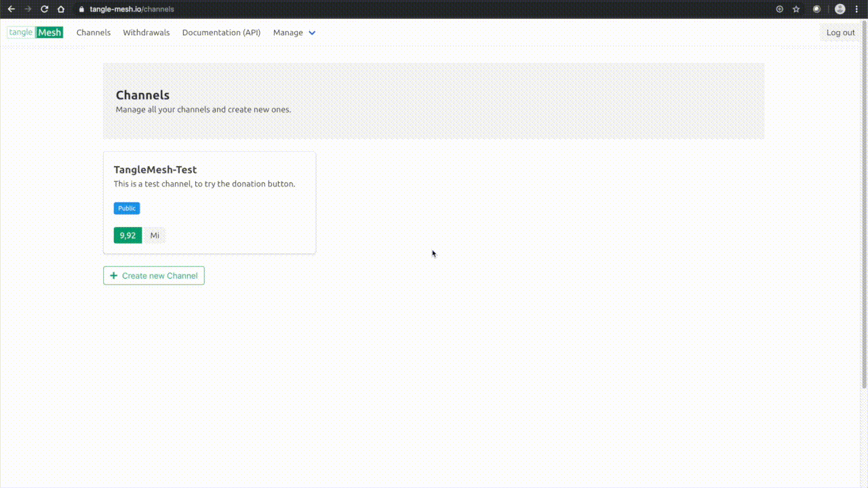Click the plus-in-circle icon in the address bar

tap(779, 9)
